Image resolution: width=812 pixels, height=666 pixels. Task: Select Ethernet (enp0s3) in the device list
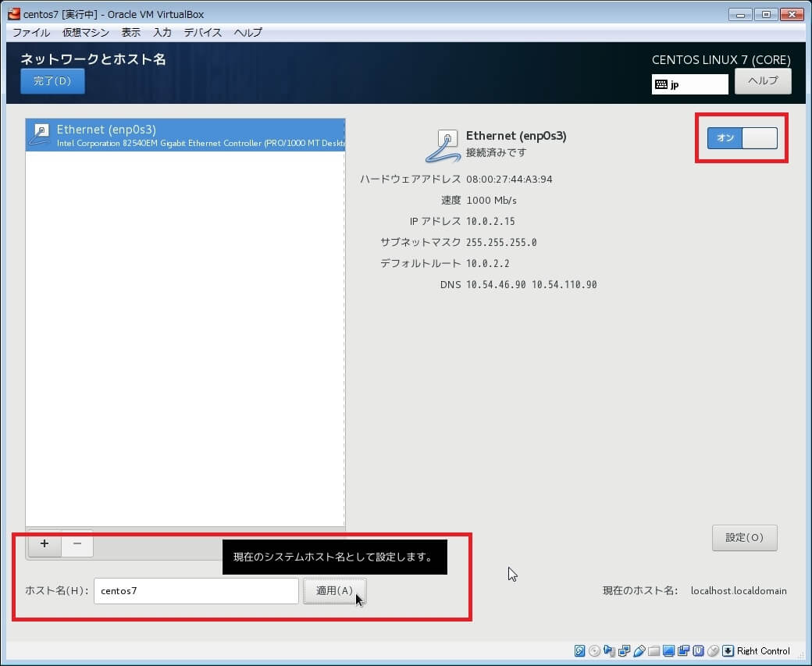[x=185, y=135]
